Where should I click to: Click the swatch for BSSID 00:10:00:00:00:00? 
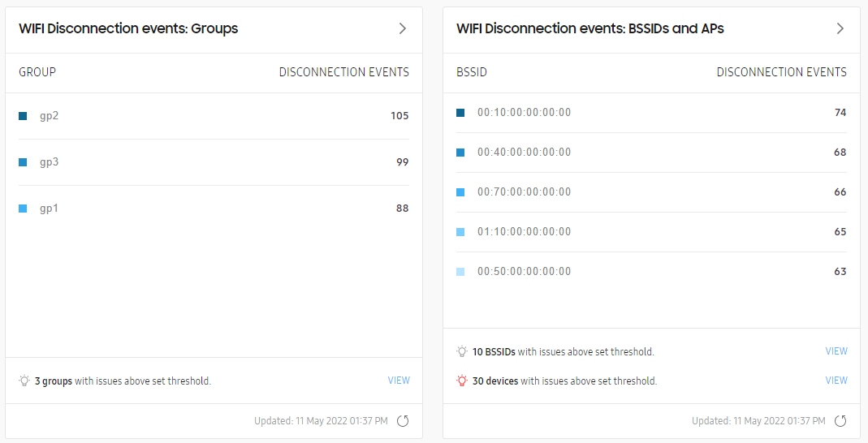(x=460, y=113)
